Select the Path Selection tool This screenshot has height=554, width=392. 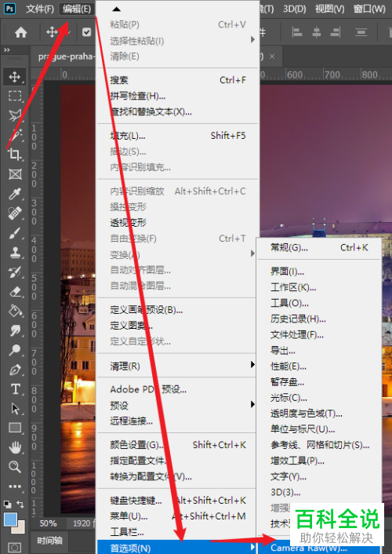(x=14, y=408)
